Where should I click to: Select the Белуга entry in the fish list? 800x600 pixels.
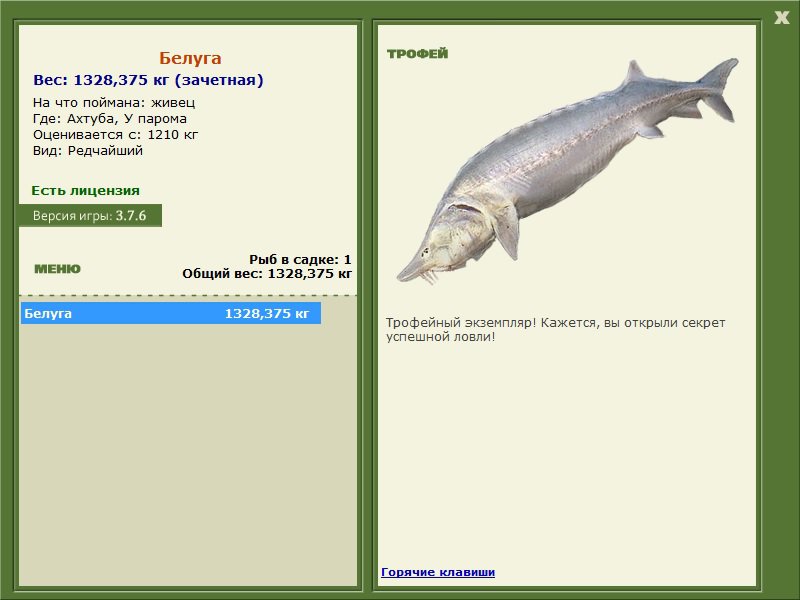(x=171, y=313)
